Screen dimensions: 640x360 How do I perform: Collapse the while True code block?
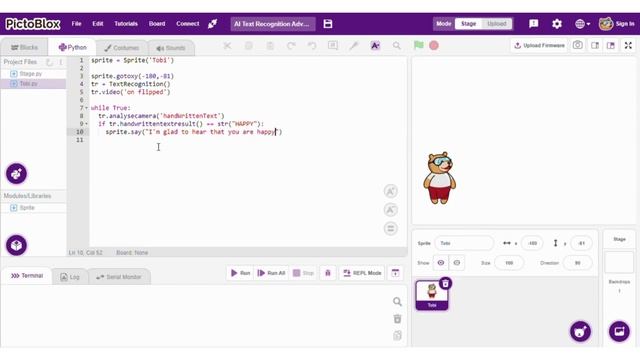[86, 108]
